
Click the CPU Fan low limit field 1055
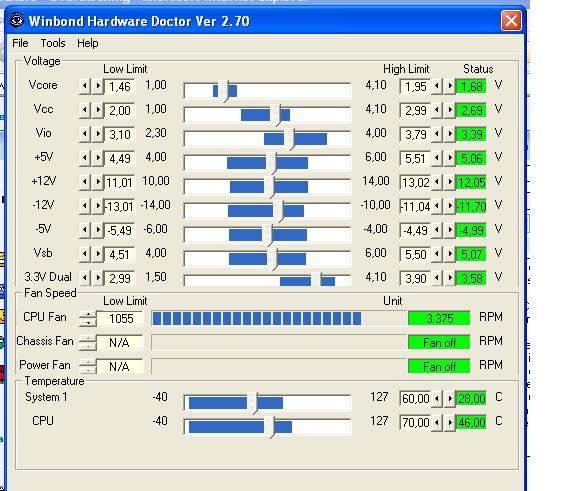tap(119, 318)
